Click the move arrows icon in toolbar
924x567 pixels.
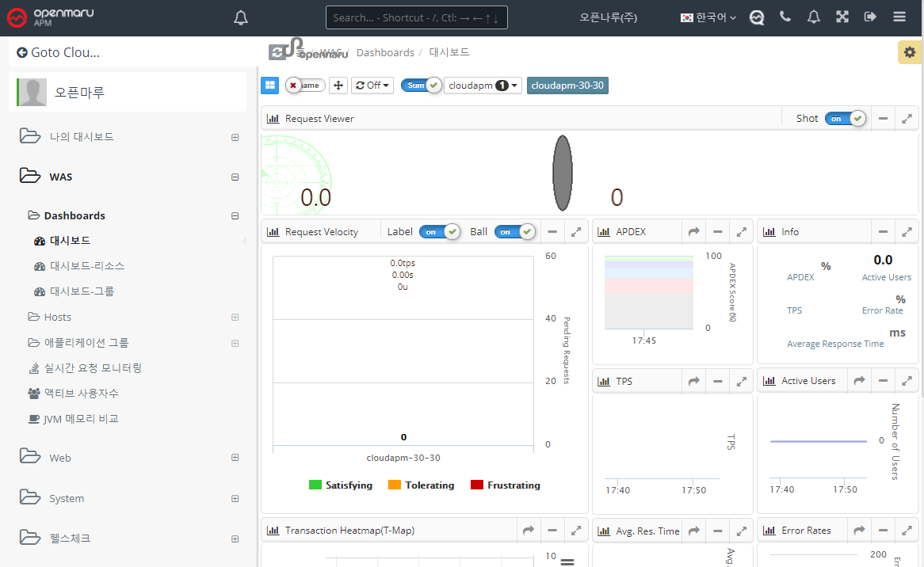pos(338,86)
